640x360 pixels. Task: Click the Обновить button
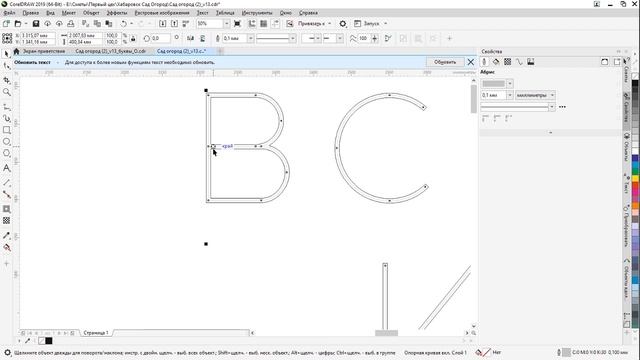point(445,62)
